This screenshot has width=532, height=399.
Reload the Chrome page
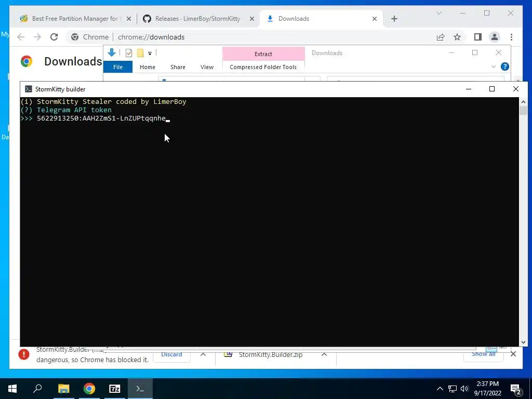54,37
